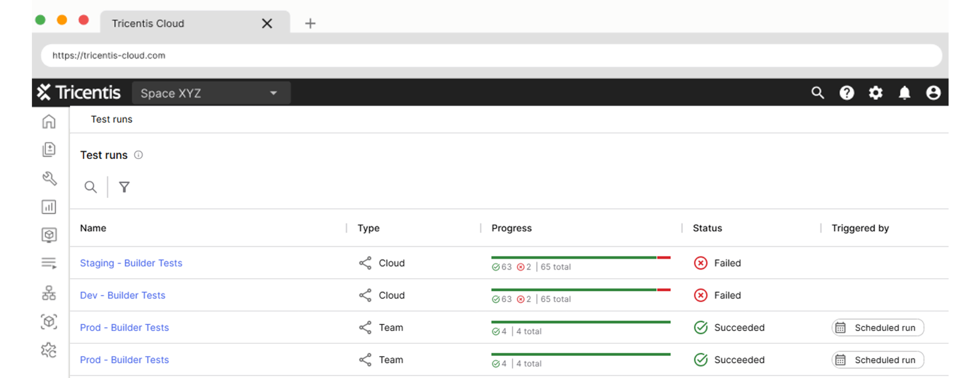Screen dimensions: 980x378
Task: Click the first Scheduled run badge
Action: [x=877, y=328]
